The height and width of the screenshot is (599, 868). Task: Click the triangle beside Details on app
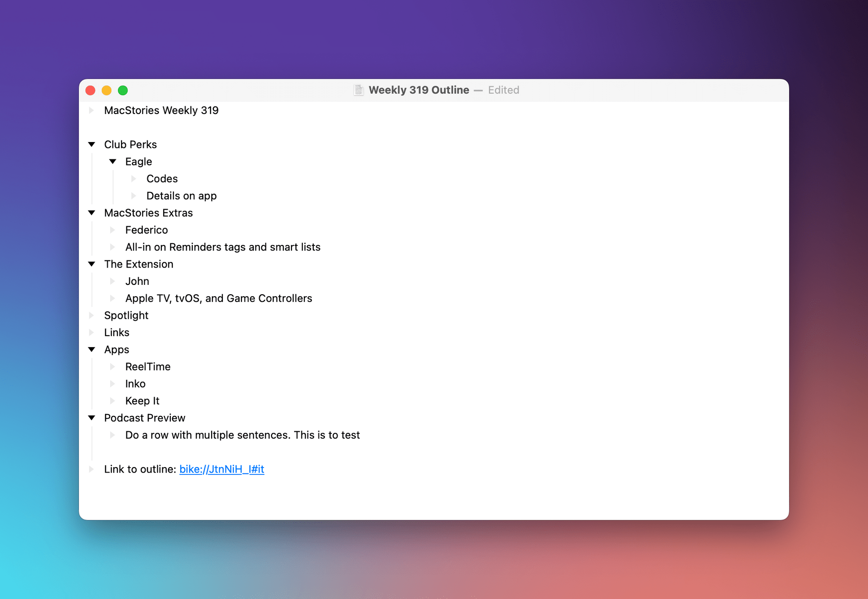point(134,196)
